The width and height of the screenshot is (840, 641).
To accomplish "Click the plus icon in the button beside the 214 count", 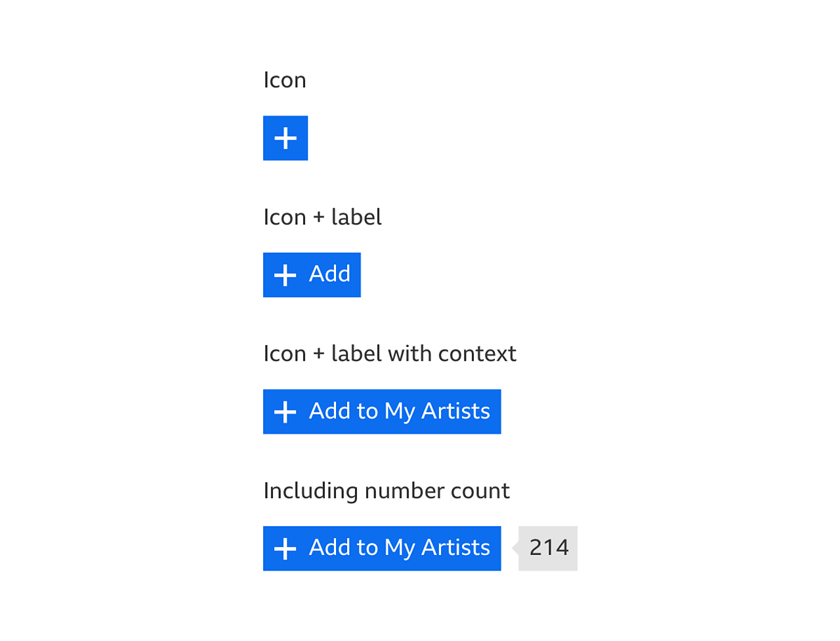I will tap(285, 548).
